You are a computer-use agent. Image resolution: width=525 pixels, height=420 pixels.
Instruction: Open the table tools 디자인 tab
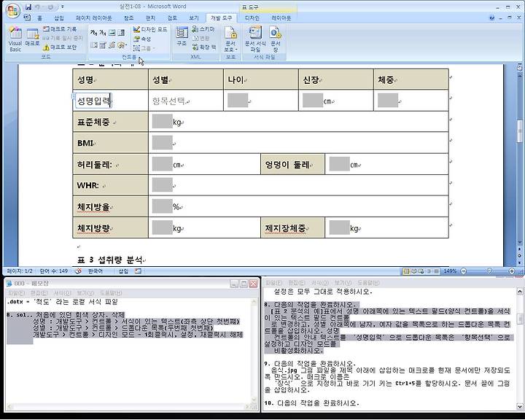click(252, 18)
